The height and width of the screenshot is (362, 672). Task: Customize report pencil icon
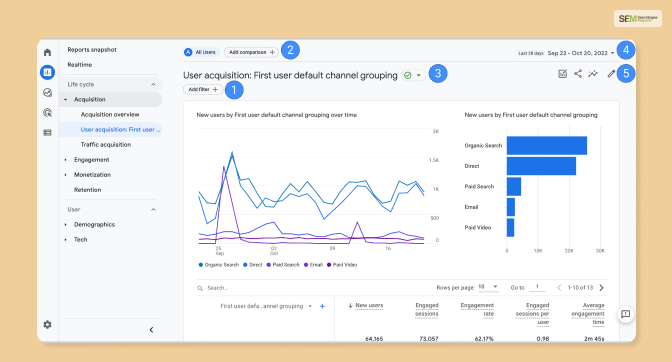pyautogui.click(x=611, y=74)
